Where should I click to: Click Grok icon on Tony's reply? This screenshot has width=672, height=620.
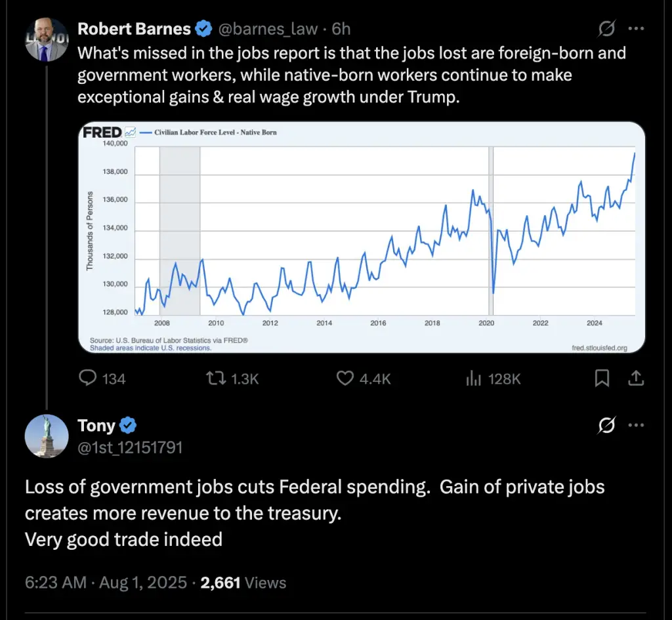606,426
